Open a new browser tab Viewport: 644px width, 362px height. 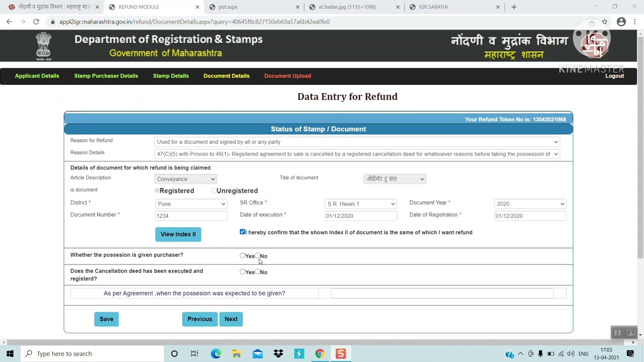click(514, 7)
